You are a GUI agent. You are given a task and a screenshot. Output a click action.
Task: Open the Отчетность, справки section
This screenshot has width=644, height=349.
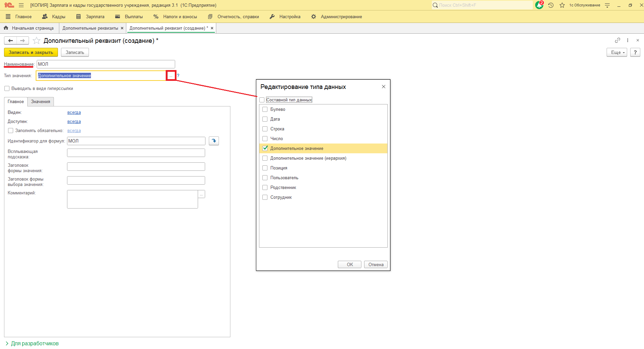(x=233, y=17)
